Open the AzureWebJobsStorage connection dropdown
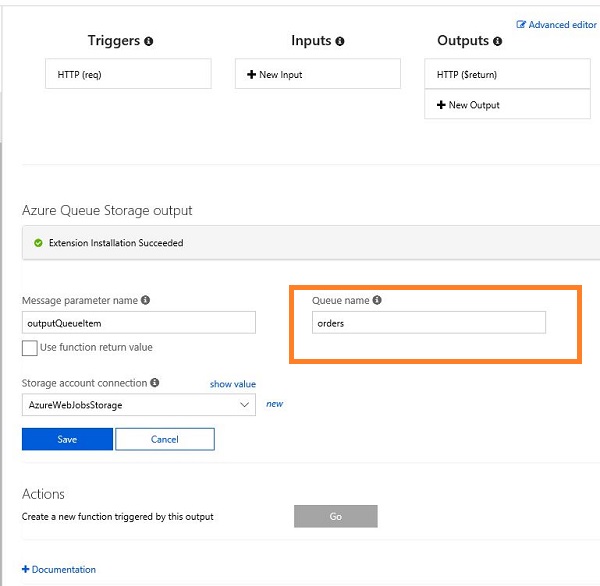600x586 pixels. (139, 405)
